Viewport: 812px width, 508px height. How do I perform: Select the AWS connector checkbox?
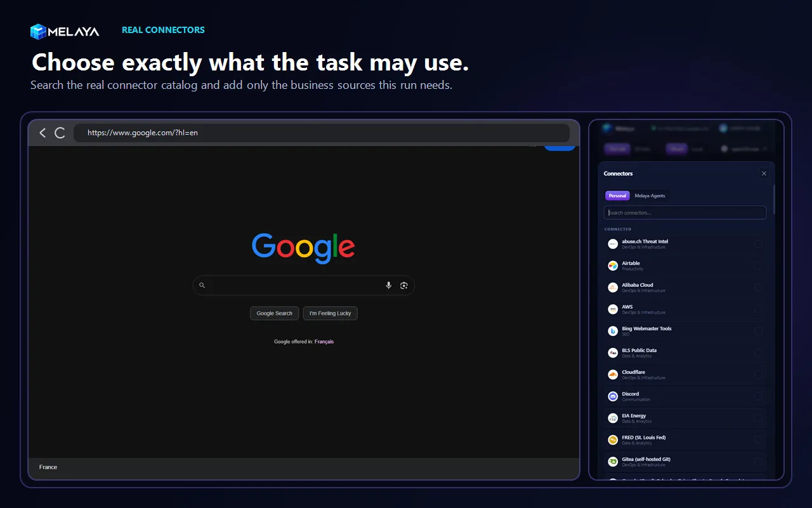point(758,309)
